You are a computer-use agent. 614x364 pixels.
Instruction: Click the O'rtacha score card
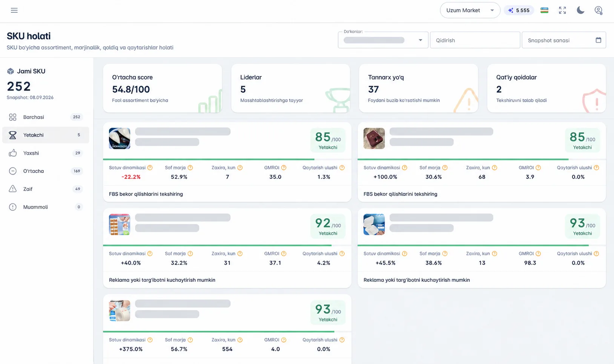point(163,88)
